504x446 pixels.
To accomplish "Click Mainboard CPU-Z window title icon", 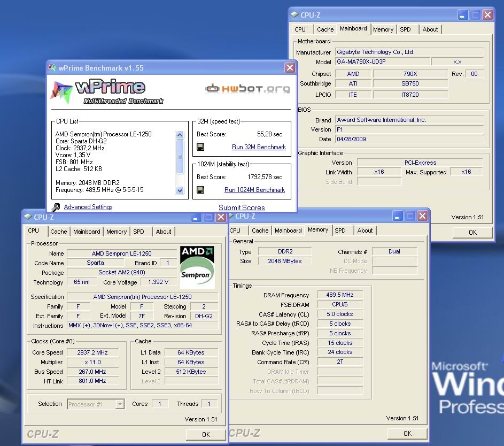I will [294, 15].
